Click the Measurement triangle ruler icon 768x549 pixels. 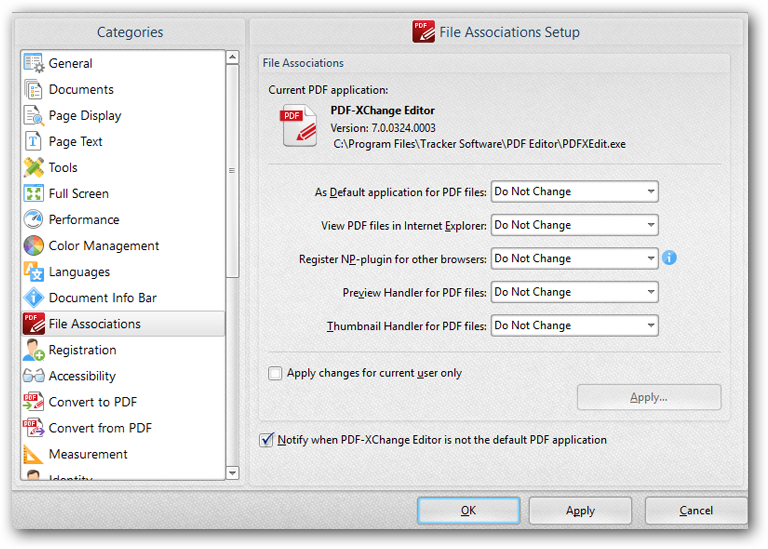click(x=34, y=454)
